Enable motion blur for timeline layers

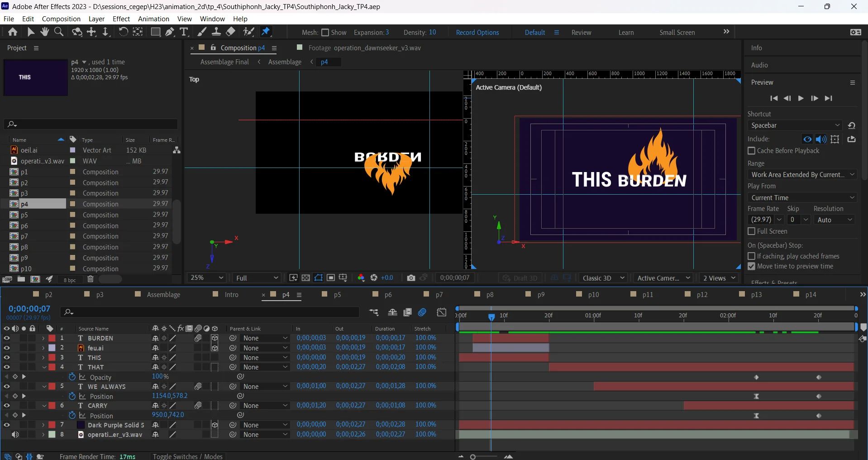click(x=422, y=312)
